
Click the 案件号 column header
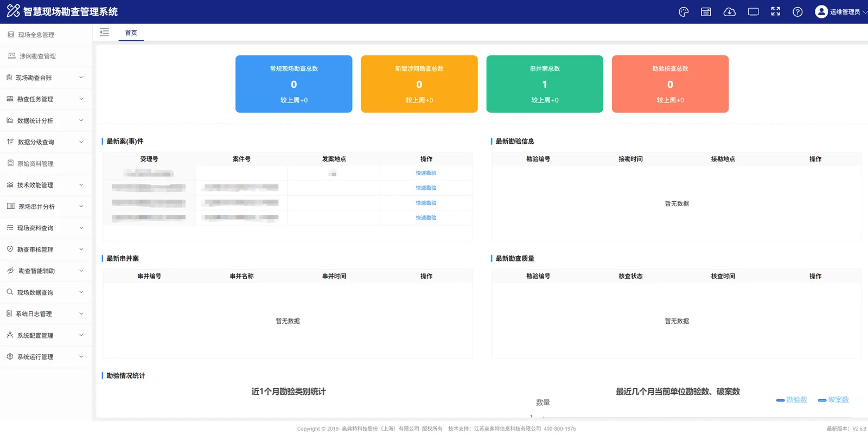coord(241,159)
